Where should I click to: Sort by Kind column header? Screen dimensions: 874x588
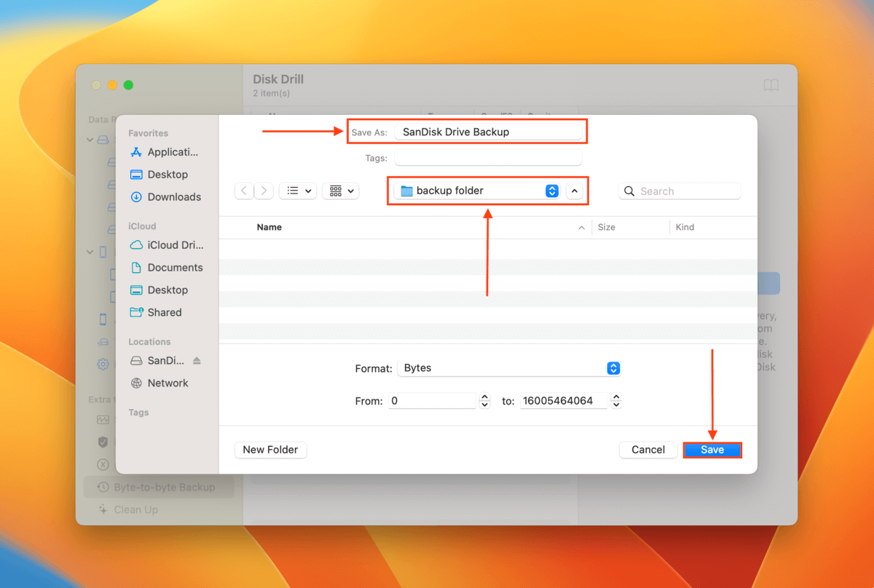(x=685, y=227)
